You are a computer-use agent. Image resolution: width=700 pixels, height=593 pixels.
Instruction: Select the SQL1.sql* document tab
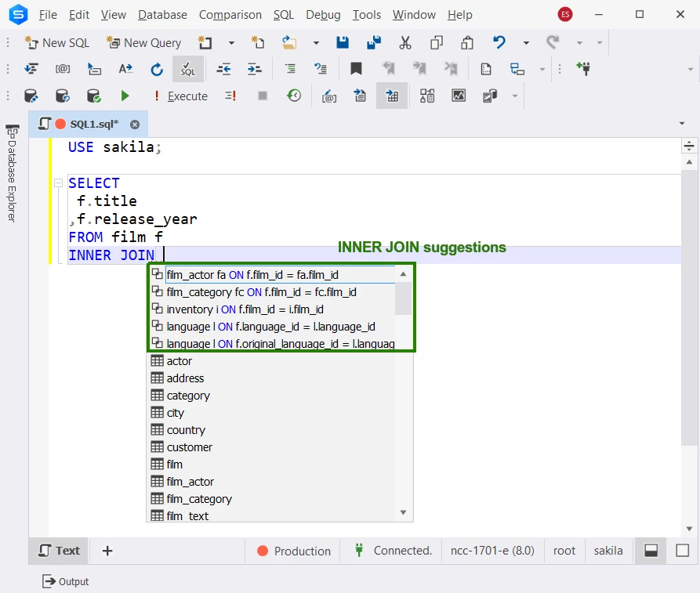pyautogui.click(x=89, y=124)
